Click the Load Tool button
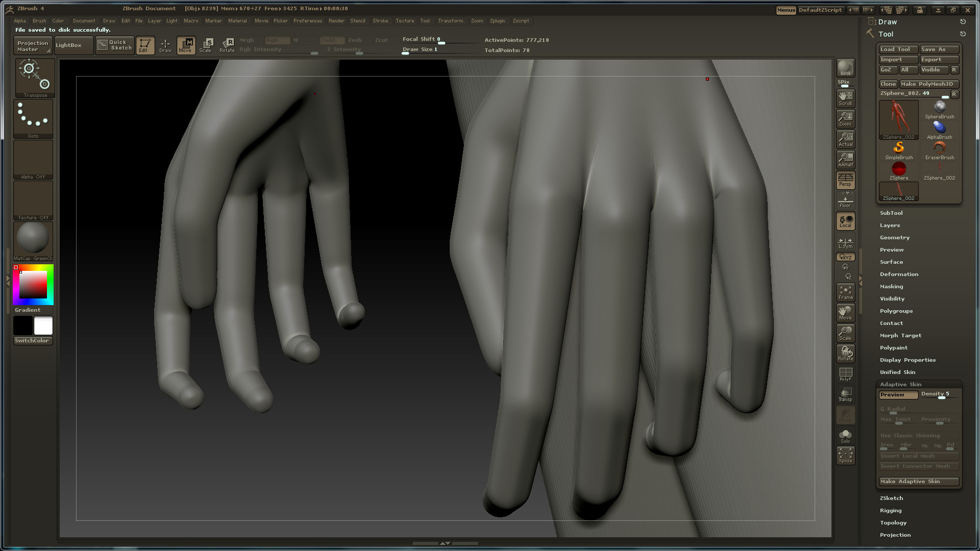This screenshot has width=980, height=551. click(x=898, y=49)
